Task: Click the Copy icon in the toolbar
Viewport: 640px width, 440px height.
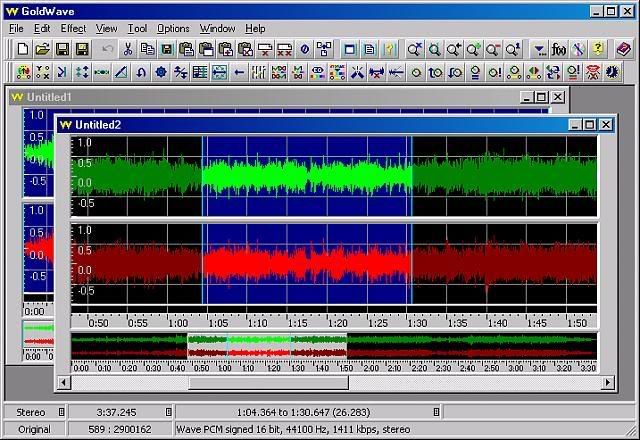Action: pyautogui.click(x=147, y=49)
